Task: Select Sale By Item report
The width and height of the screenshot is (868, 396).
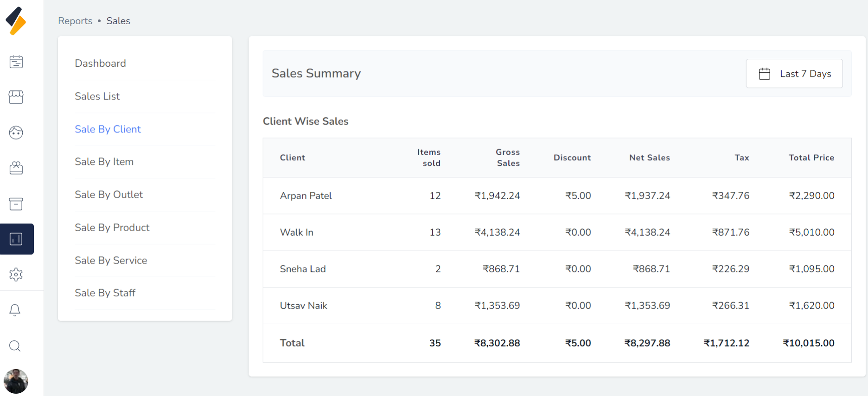Action: [x=104, y=162]
